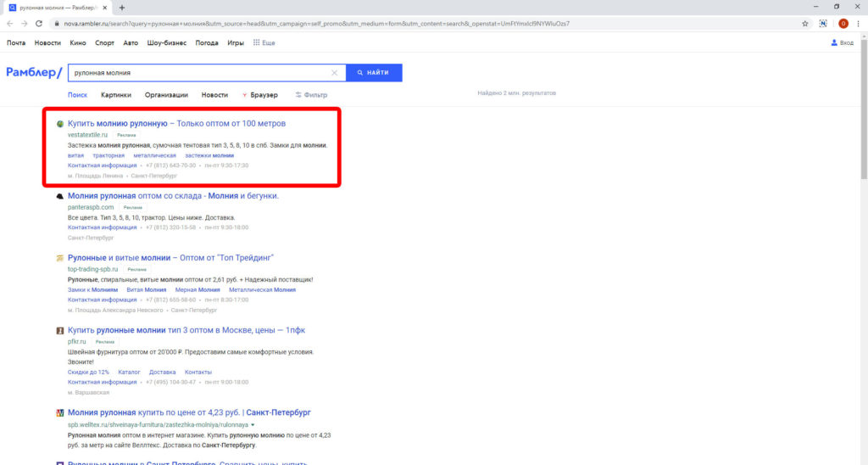Open Мерная Молния sitelink
The width and height of the screenshot is (868, 465).
coord(198,290)
